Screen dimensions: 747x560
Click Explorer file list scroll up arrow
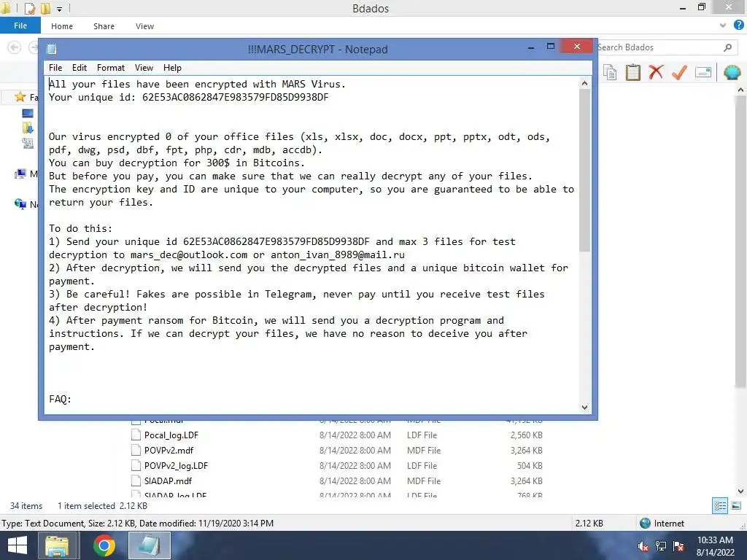click(741, 90)
